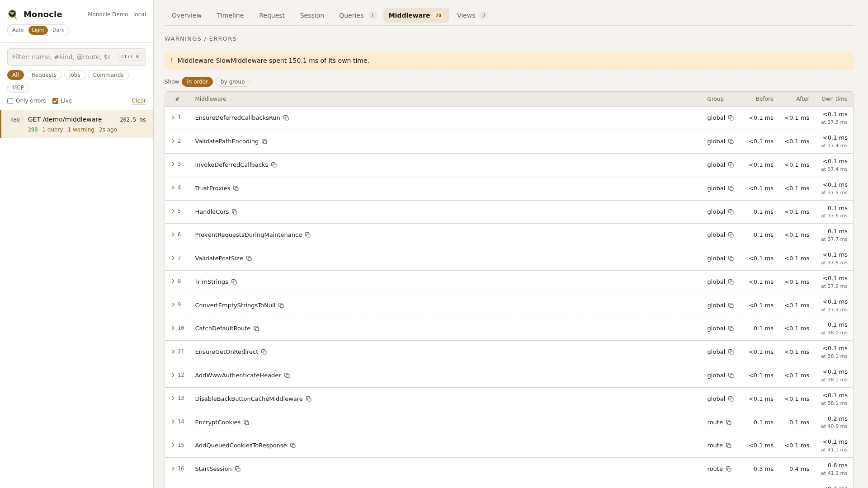Select the GET /demo/middleware request entry
The width and height of the screenshot is (868, 488).
(77, 124)
